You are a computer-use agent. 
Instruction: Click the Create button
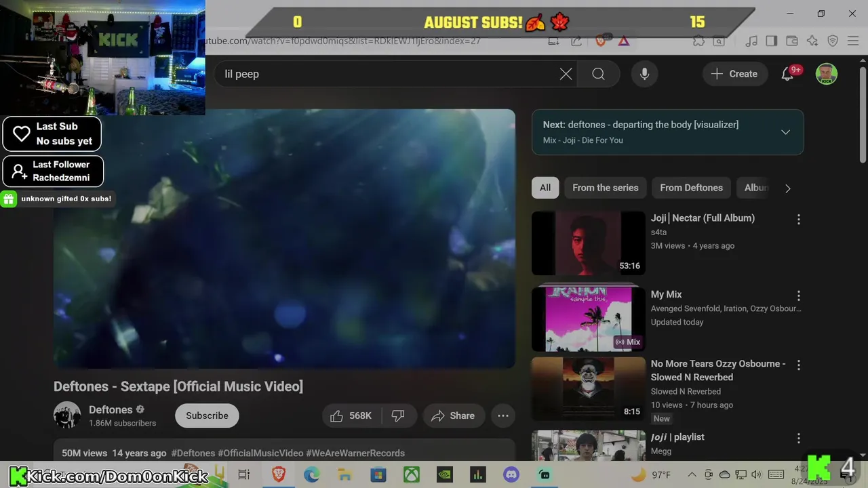tap(734, 74)
